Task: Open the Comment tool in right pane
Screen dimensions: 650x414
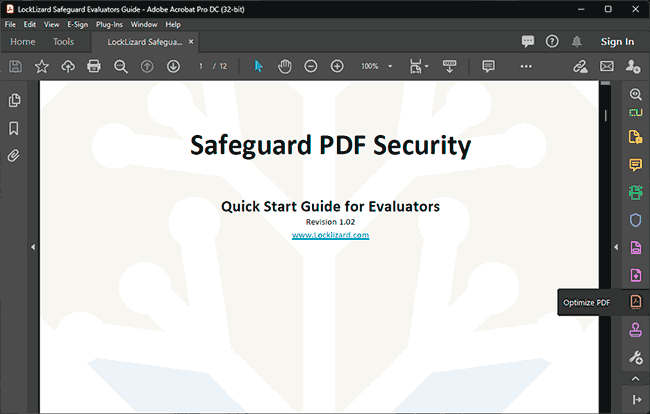Action: pyautogui.click(x=635, y=165)
